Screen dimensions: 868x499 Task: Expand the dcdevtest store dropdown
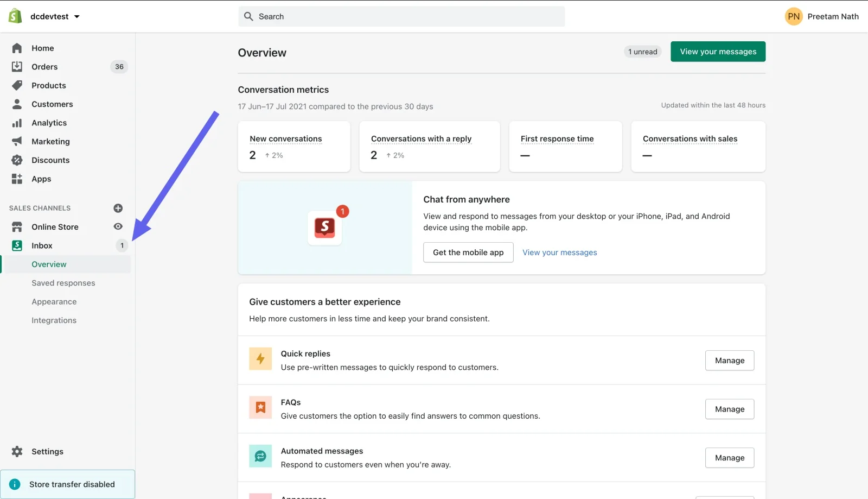point(76,16)
